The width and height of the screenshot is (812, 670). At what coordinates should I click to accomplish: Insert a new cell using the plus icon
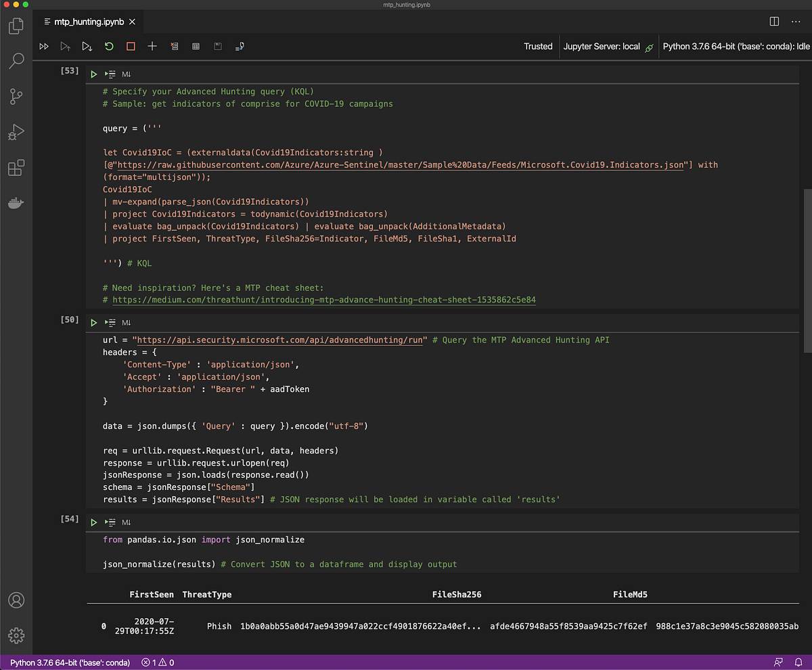[x=152, y=46]
